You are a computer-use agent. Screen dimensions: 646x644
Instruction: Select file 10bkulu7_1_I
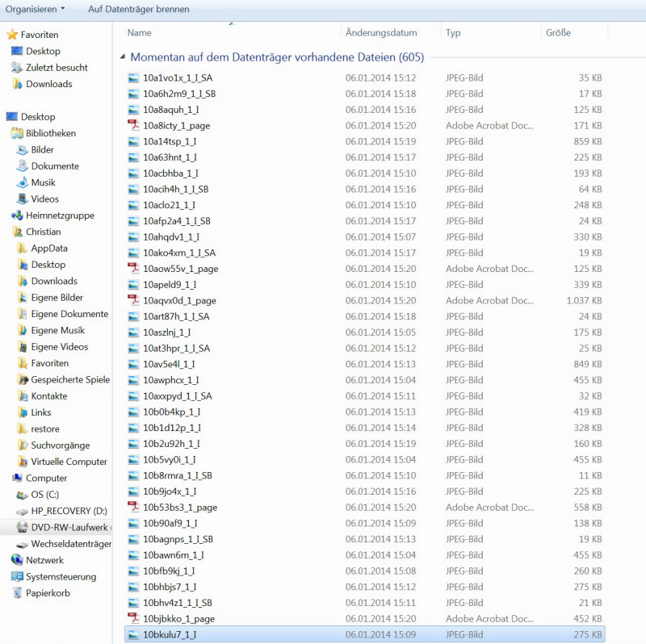[x=170, y=635]
